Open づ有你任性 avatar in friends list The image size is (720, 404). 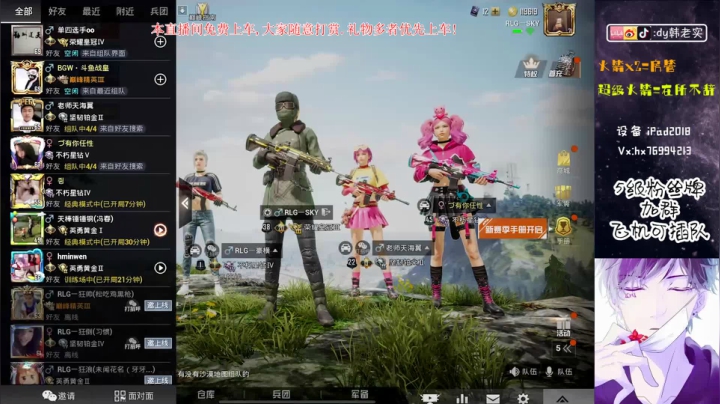point(27,153)
